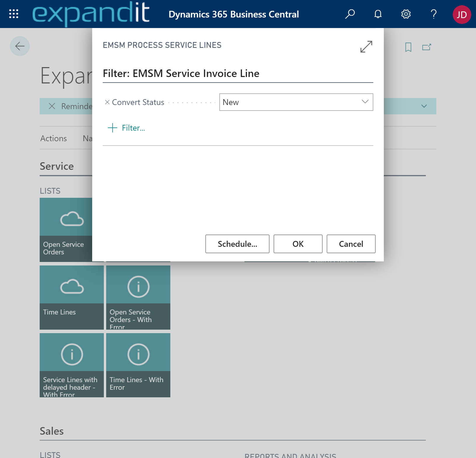Open the app launcher waffle icon
This screenshot has height=458, width=476.
point(14,14)
